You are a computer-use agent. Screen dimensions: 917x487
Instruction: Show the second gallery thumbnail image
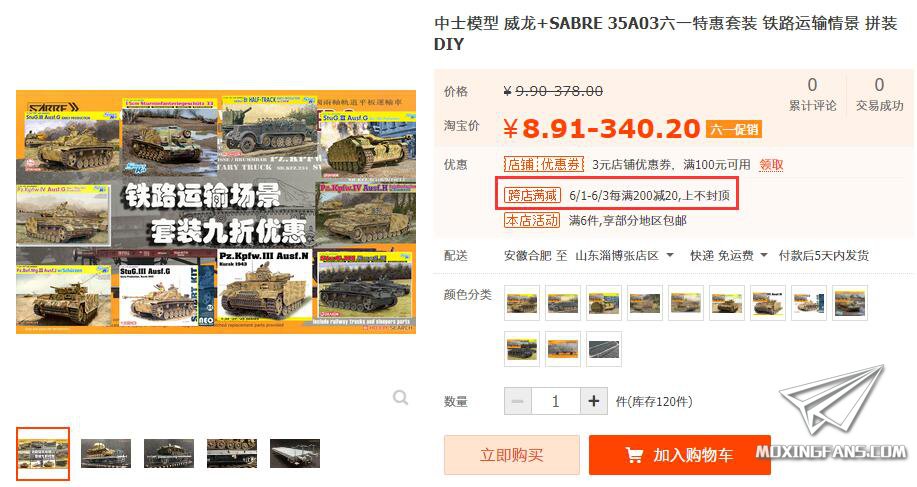106,454
